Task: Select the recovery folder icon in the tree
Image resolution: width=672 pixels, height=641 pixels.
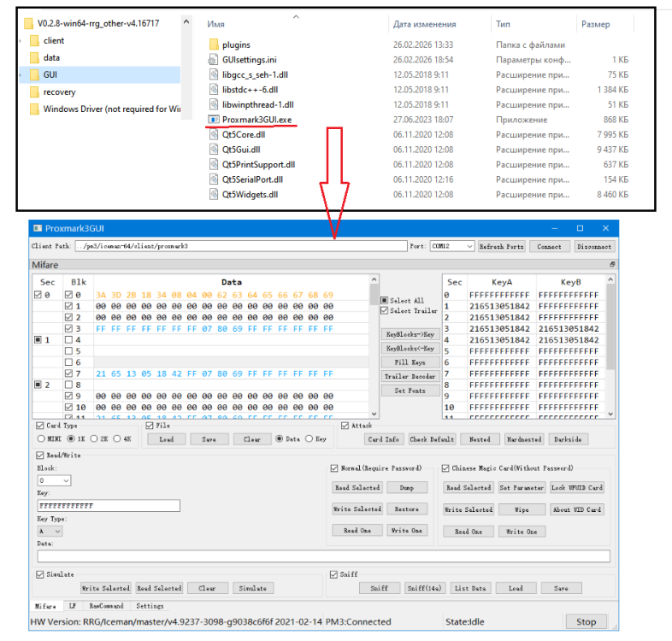Action: 34,92
